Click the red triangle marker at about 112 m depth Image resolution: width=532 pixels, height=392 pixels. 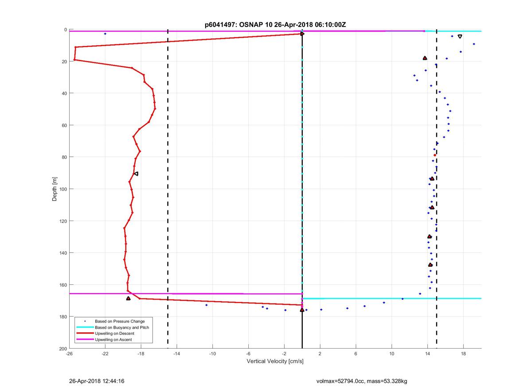click(432, 207)
